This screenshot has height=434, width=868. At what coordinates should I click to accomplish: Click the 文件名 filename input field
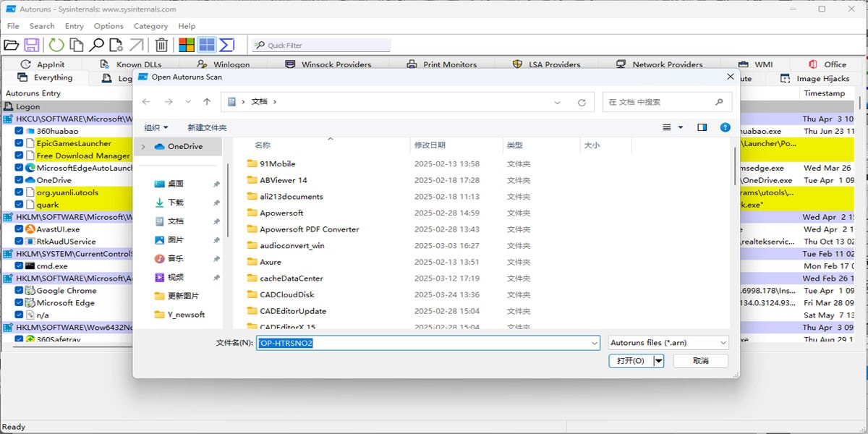[x=428, y=343]
